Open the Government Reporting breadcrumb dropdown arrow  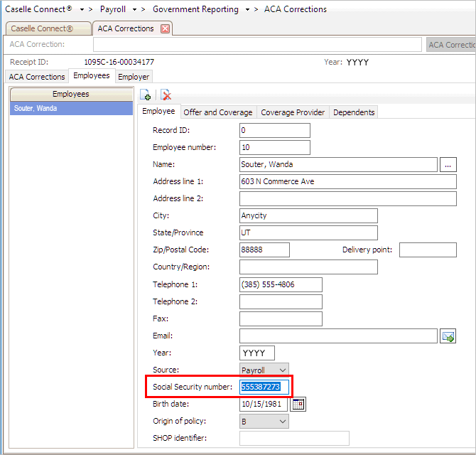[247, 10]
